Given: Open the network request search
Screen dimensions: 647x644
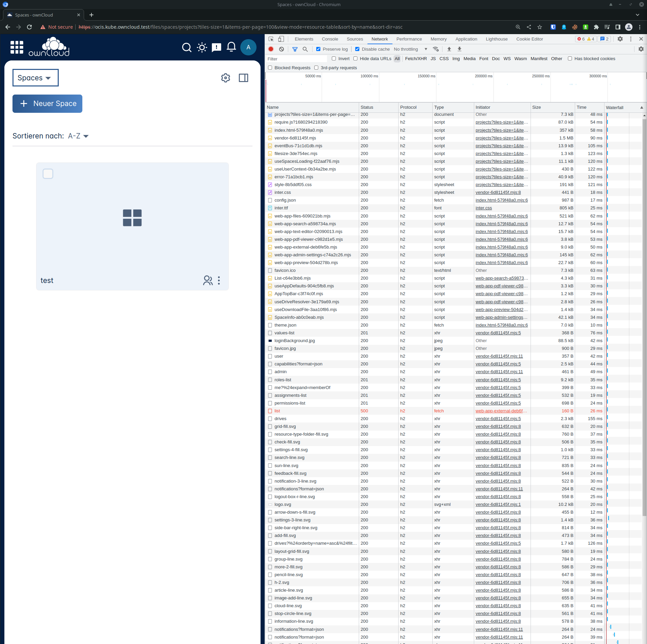Looking at the screenshot, I should [305, 49].
